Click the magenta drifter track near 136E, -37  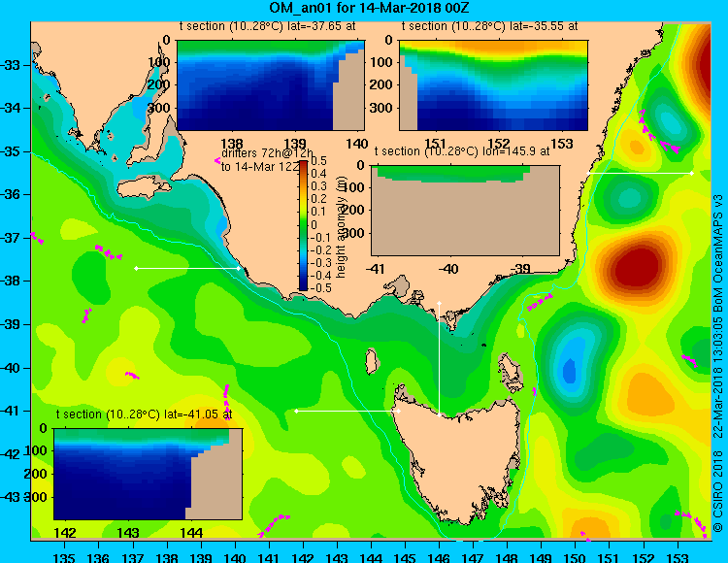tap(108, 252)
